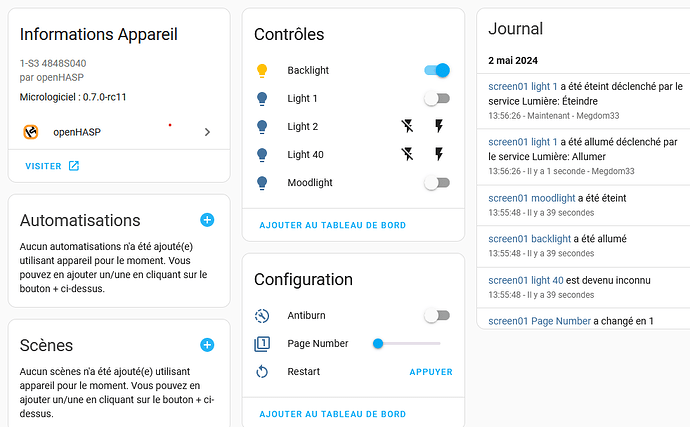
Task: Click the Moodlight bulb icon
Action: (x=262, y=183)
